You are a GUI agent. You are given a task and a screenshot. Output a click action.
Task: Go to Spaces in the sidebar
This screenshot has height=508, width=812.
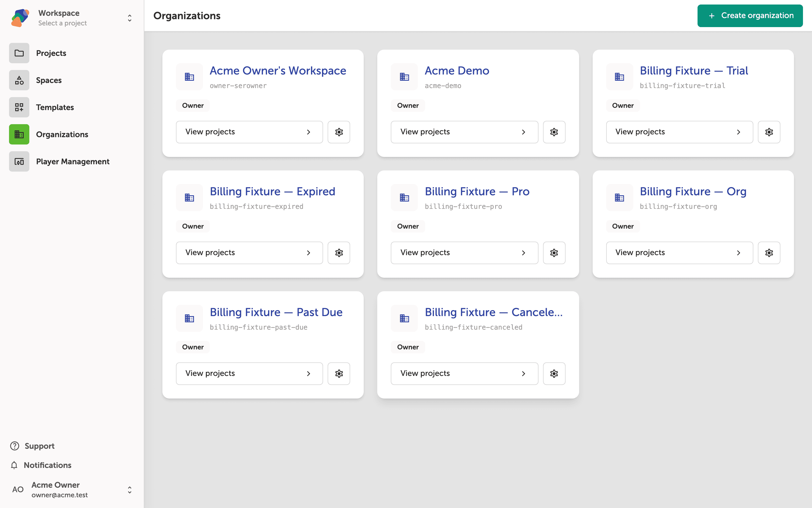[49, 80]
